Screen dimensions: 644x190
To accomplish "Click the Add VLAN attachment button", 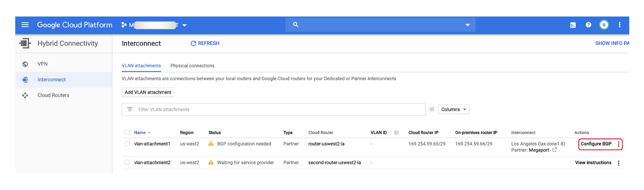I will (x=148, y=92).
